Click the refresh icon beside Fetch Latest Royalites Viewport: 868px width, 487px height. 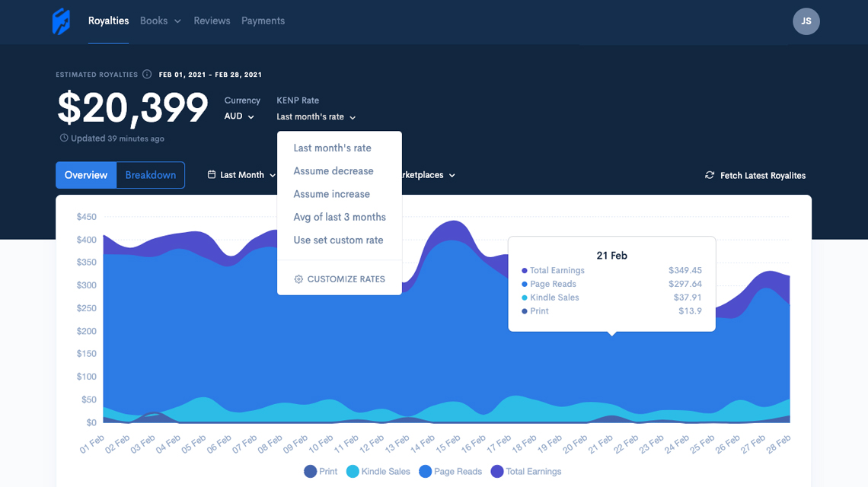point(708,175)
